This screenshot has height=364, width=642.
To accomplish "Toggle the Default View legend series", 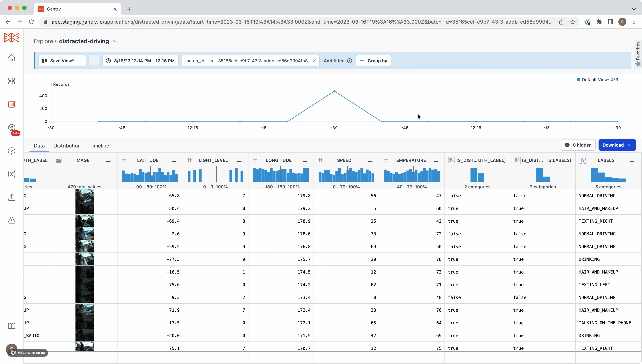I will [x=597, y=80].
